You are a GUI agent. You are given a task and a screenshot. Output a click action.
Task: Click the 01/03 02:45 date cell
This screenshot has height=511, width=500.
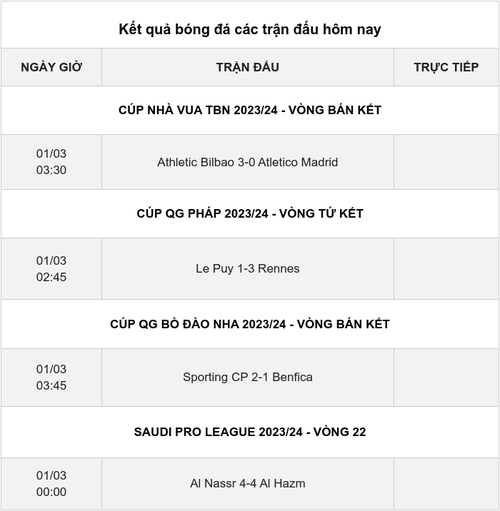51,269
